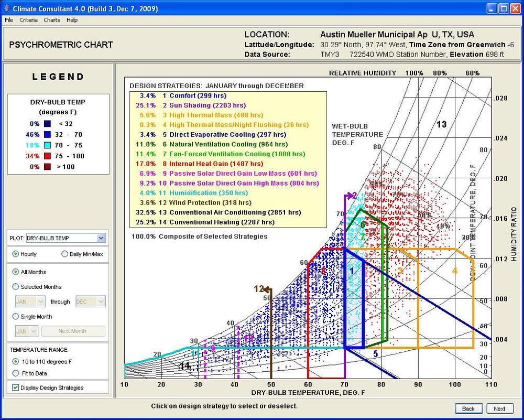Expand the DEC end month dropdown

[x=100, y=301]
